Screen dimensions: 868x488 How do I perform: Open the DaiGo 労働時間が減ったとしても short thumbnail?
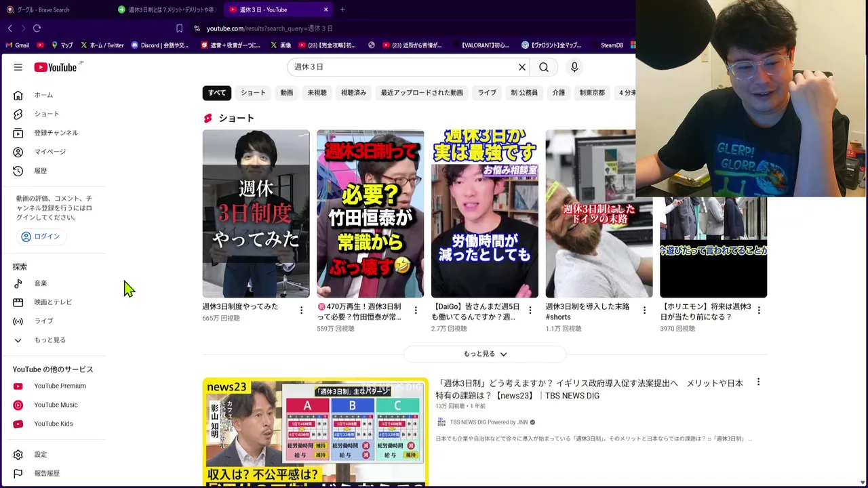click(x=485, y=213)
